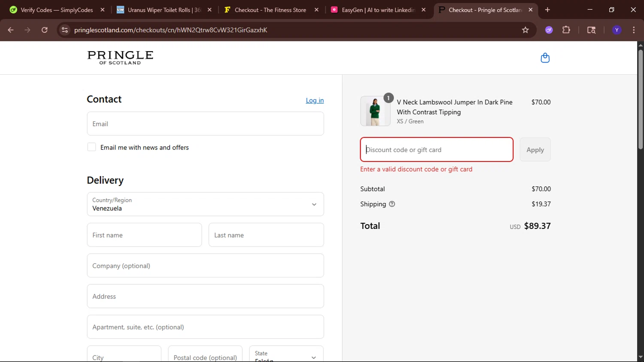Click the scrollbar down arrow
The width and height of the screenshot is (644, 362).
coord(640,357)
